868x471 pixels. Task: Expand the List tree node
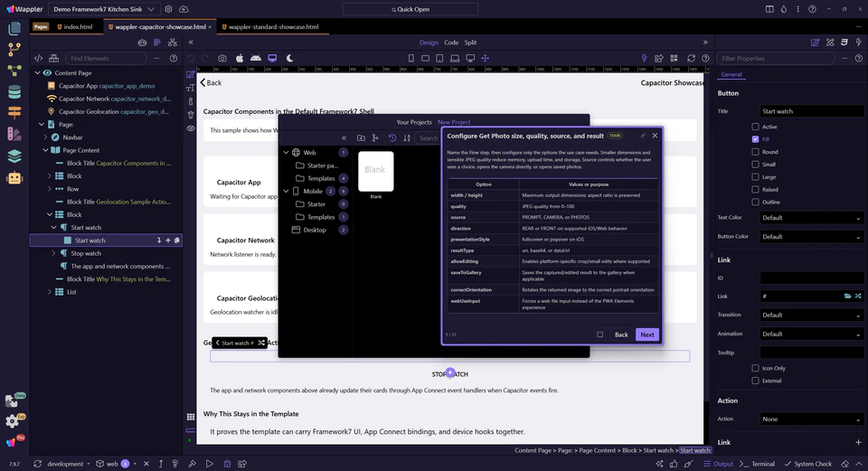click(49, 292)
